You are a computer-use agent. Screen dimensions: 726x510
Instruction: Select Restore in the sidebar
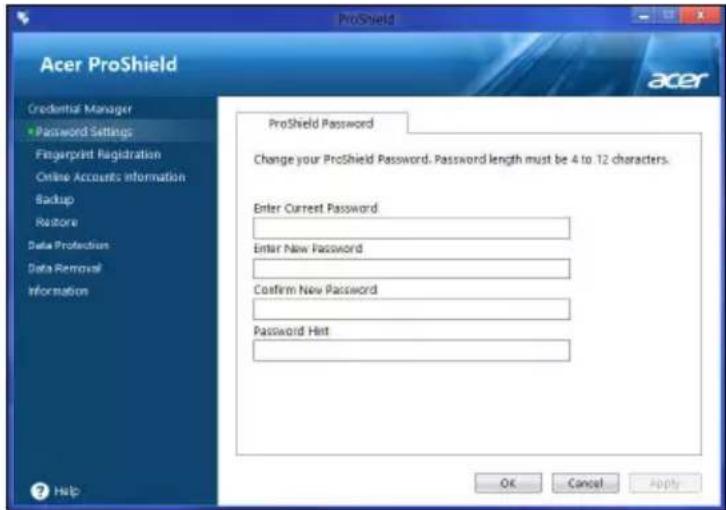pyautogui.click(x=56, y=222)
